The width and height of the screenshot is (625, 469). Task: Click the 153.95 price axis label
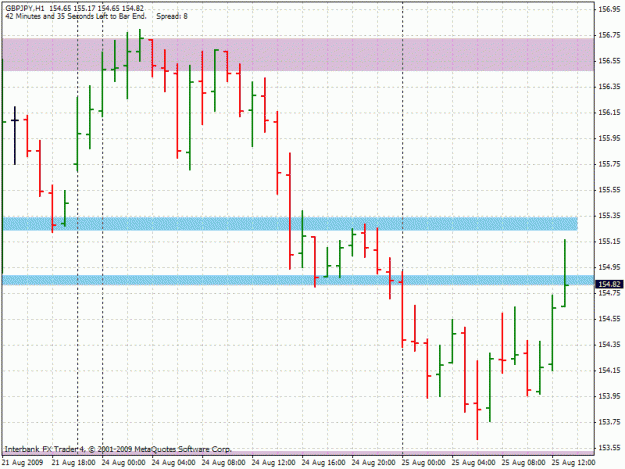pyautogui.click(x=609, y=396)
